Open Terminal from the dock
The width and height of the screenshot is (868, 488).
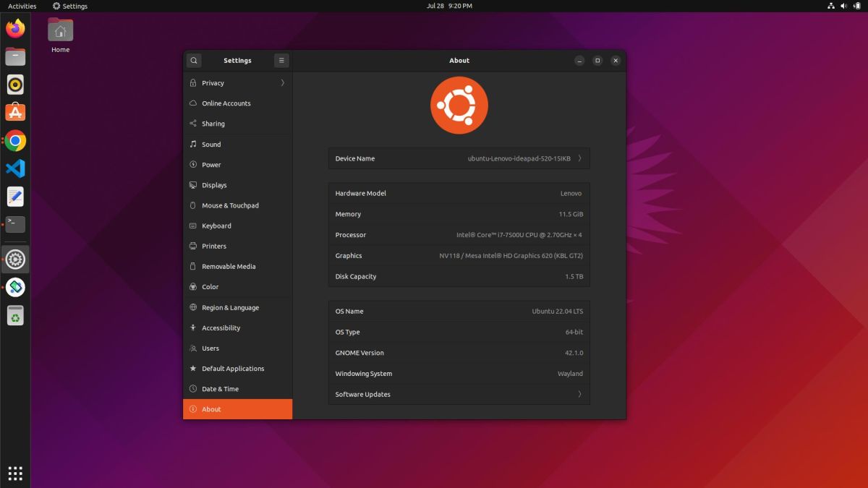(x=15, y=224)
